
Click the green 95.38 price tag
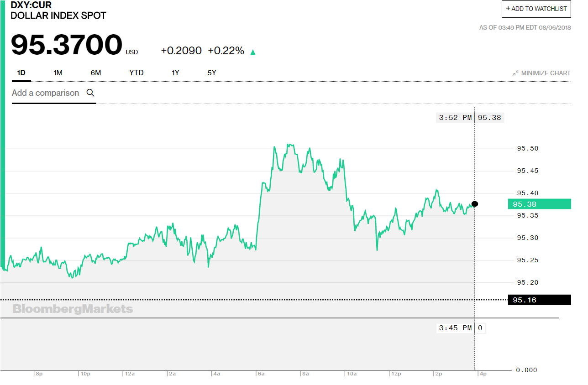539,204
